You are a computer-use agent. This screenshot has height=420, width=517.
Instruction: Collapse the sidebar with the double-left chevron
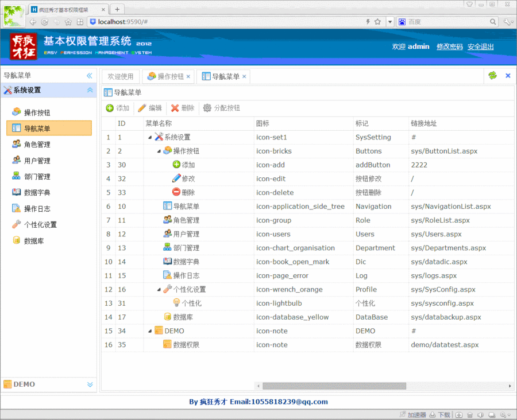(90, 76)
